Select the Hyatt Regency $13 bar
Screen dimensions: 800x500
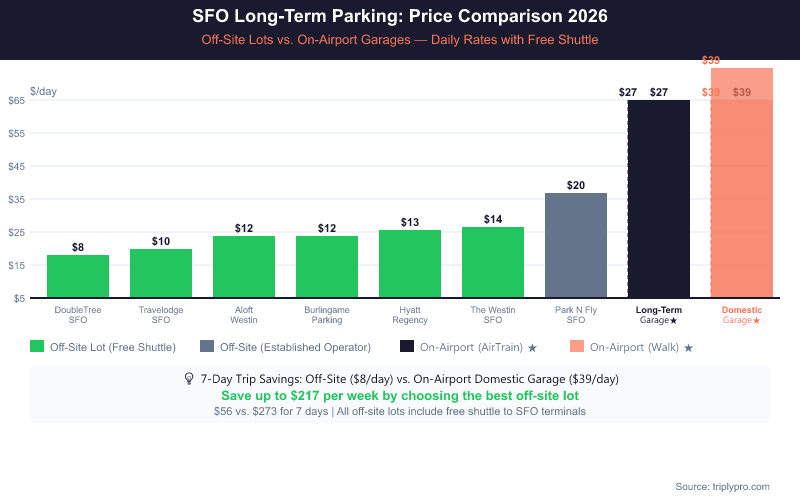coord(410,264)
